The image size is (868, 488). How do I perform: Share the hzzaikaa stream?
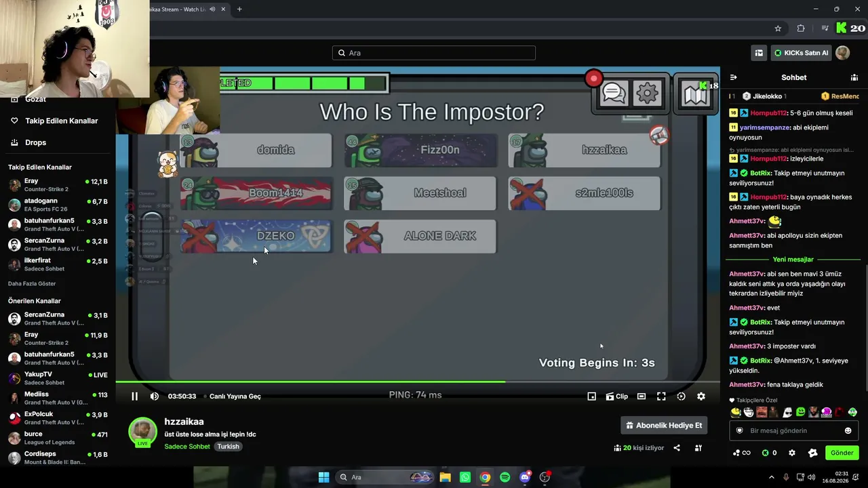pyautogui.click(x=677, y=448)
